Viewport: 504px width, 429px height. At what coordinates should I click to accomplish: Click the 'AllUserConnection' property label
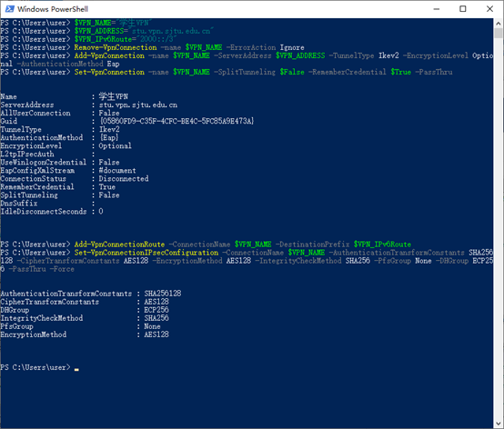(35, 113)
